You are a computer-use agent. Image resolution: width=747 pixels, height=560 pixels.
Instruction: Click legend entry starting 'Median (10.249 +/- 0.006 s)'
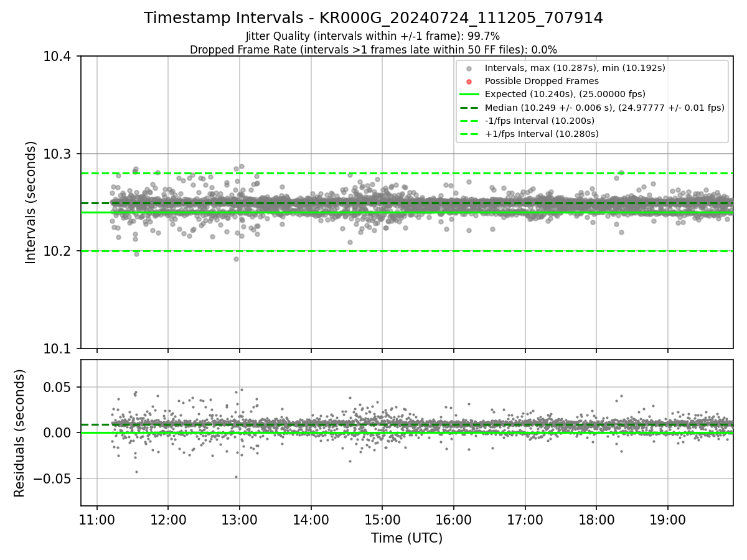pyautogui.click(x=604, y=108)
